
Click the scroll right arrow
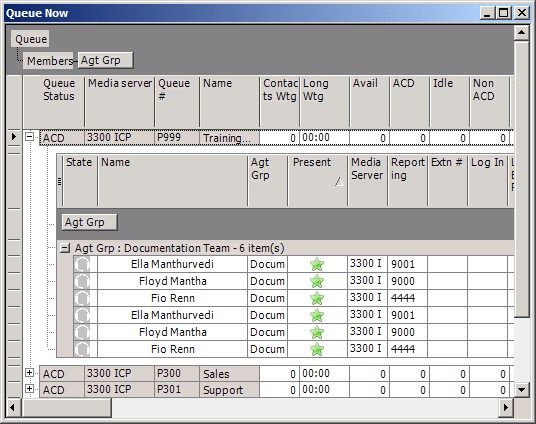pyautogui.click(x=506, y=407)
